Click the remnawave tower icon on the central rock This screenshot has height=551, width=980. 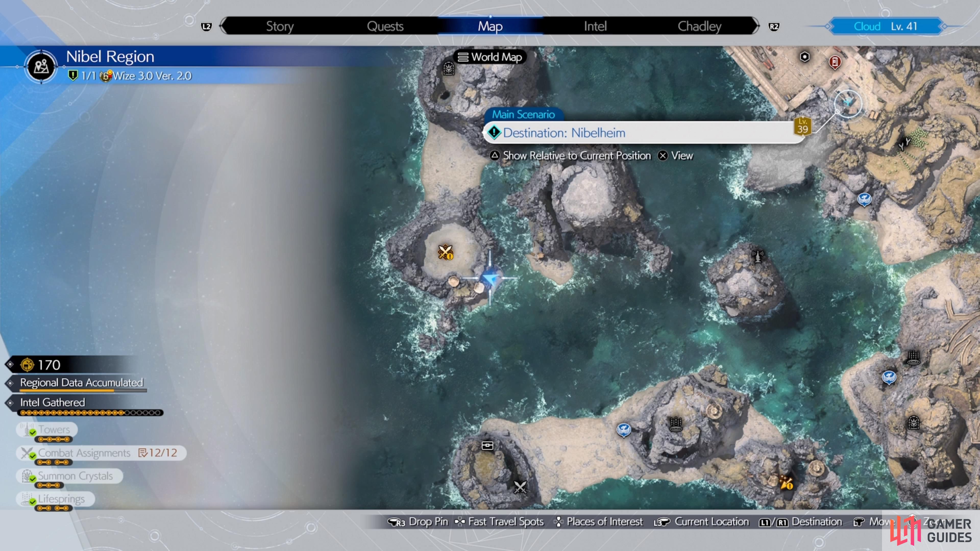pyautogui.click(x=757, y=256)
